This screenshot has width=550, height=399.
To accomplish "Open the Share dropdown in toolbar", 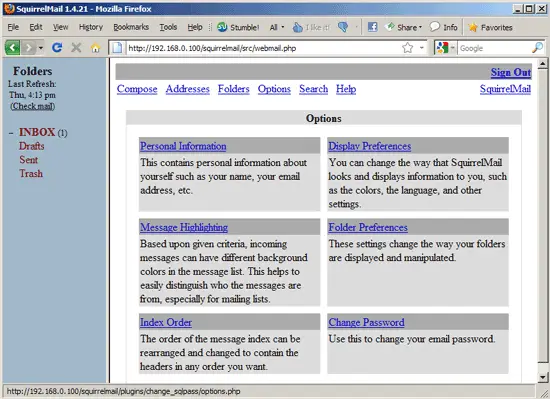I will tap(403, 27).
